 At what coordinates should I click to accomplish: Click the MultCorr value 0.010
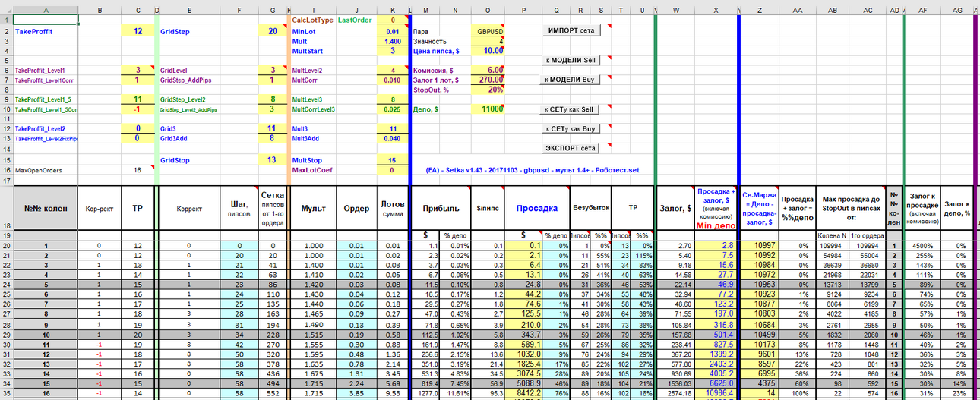coord(392,80)
